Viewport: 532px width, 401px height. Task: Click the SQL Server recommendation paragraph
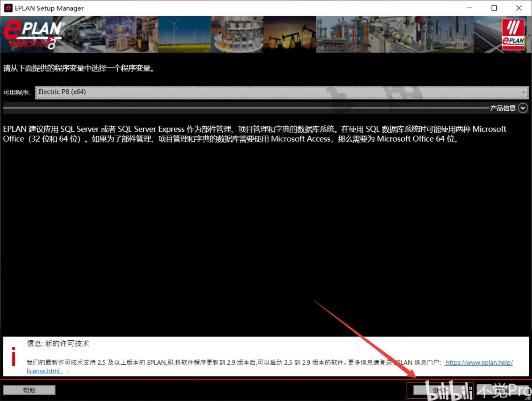tap(254, 134)
